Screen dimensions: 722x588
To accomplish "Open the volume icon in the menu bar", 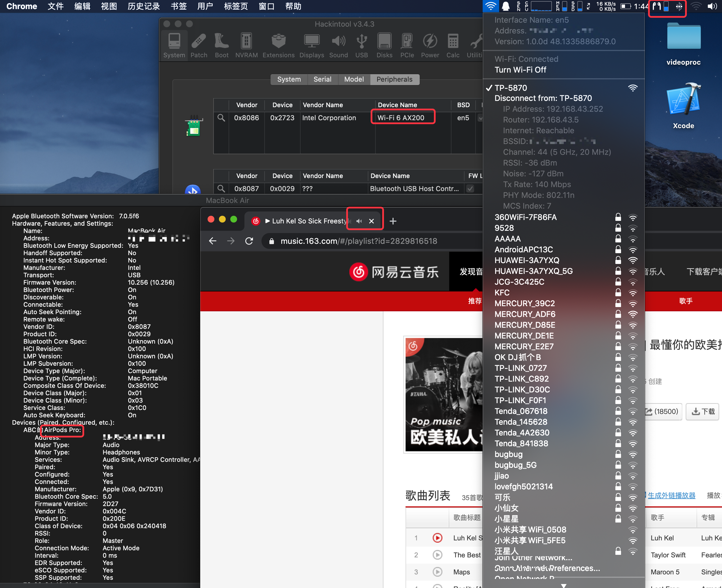I will [x=713, y=6].
